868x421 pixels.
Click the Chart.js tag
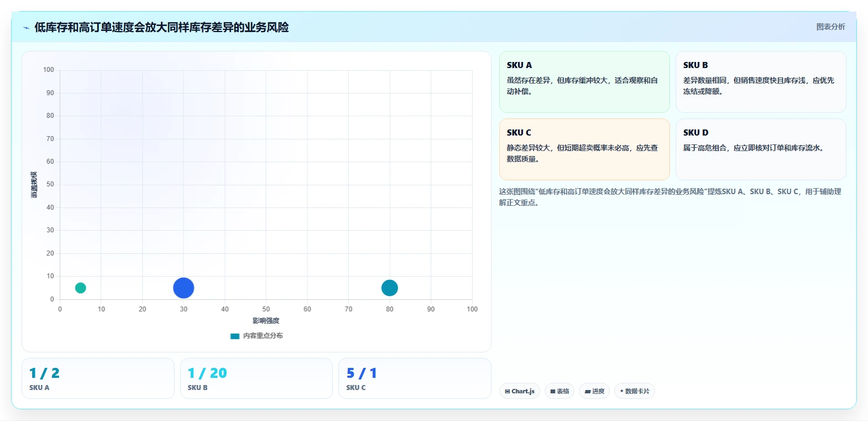(x=520, y=391)
